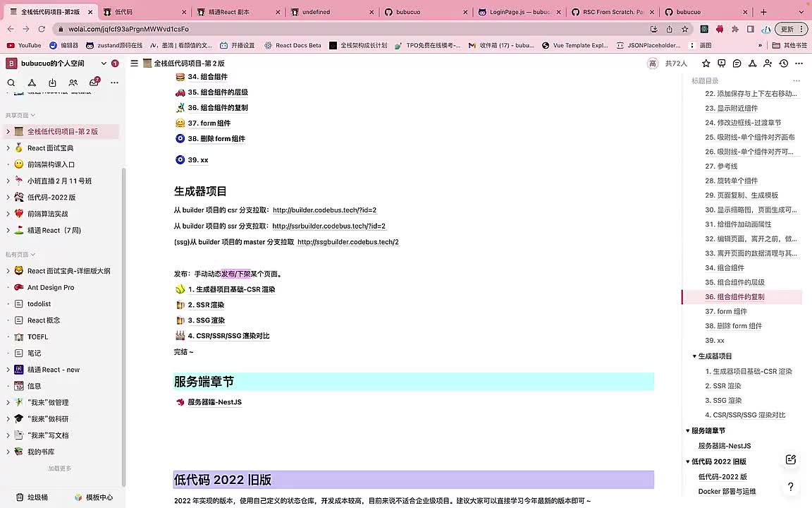The image size is (812, 508).
Task: Jump to 27. 参考线 in outline
Action: pyautogui.click(x=721, y=167)
